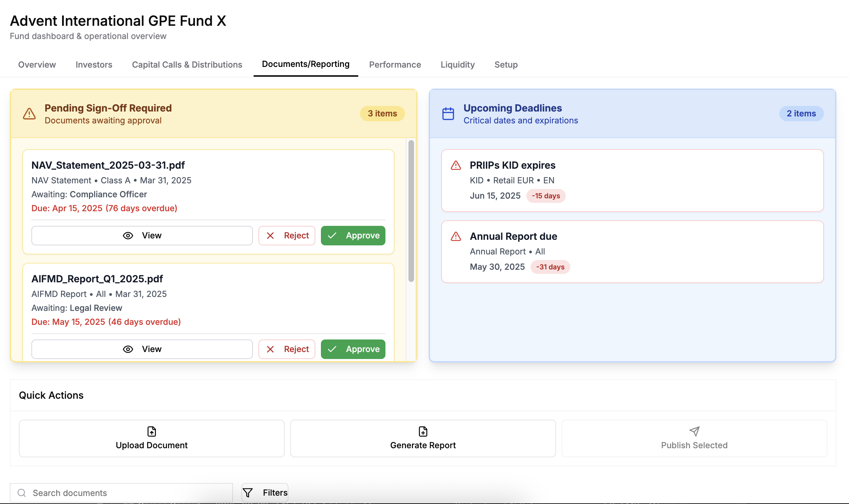849x504 pixels.
Task: Open the Overview tab
Action: 37,64
